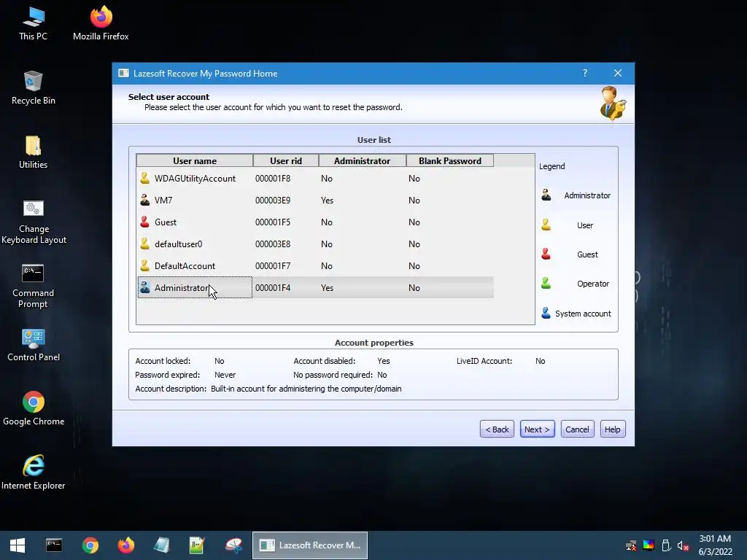Click the green notepad taskbar icon

(x=197, y=545)
